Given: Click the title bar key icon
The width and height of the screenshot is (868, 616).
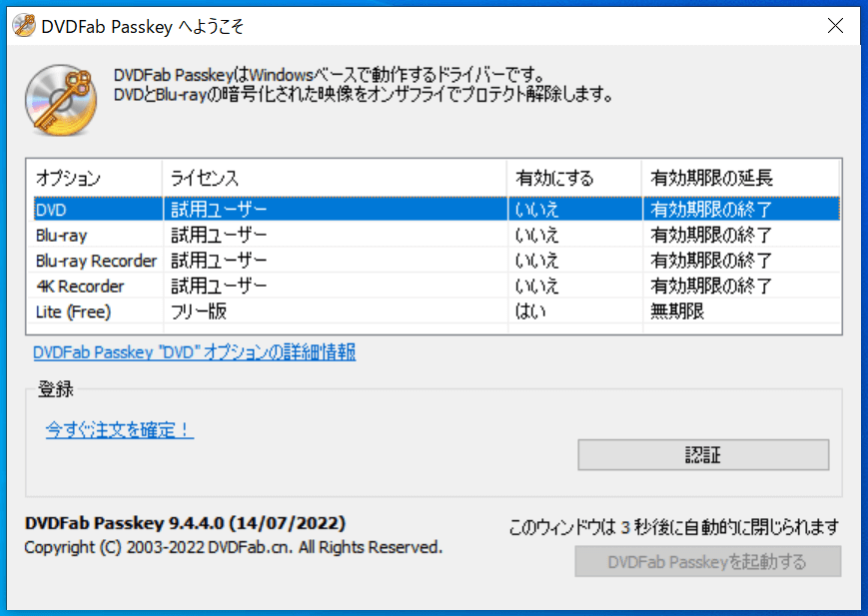Looking at the screenshot, I should coord(22,27).
